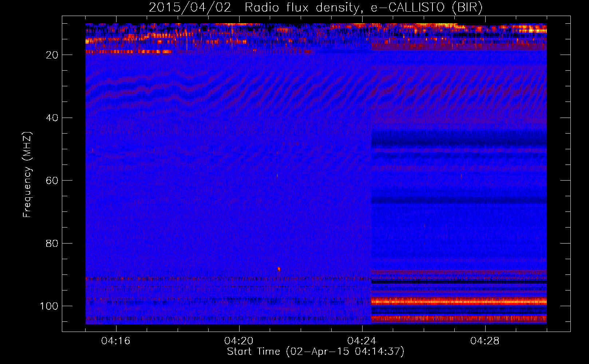Select the 04:20 time tick label
The height and width of the screenshot is (364, 589).
pos(239,341)
